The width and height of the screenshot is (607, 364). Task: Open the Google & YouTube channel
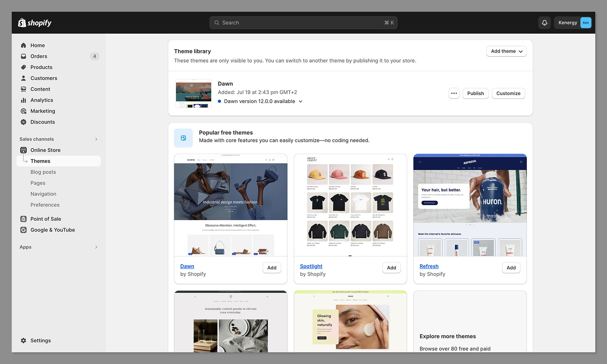pos(52,230)
